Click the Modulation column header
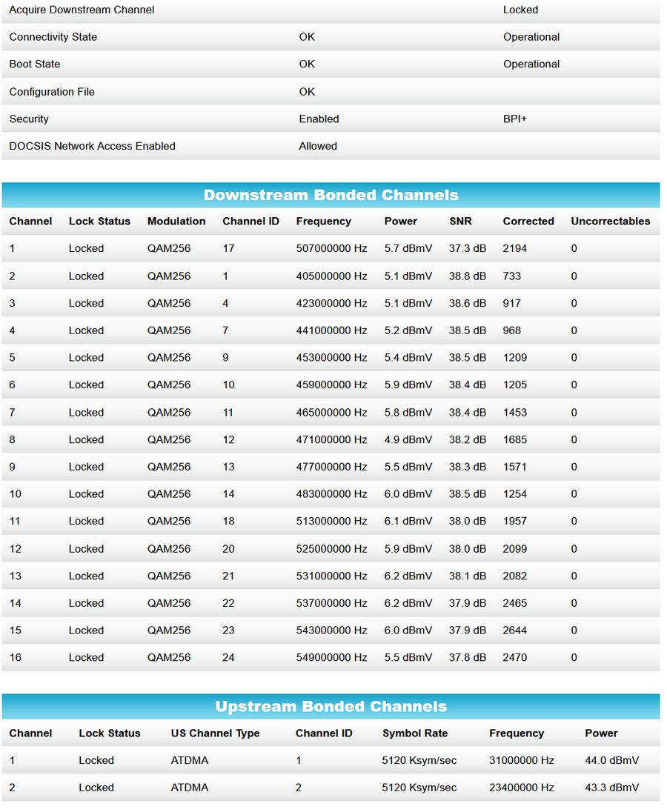667x812 pixels. (176, 222)
